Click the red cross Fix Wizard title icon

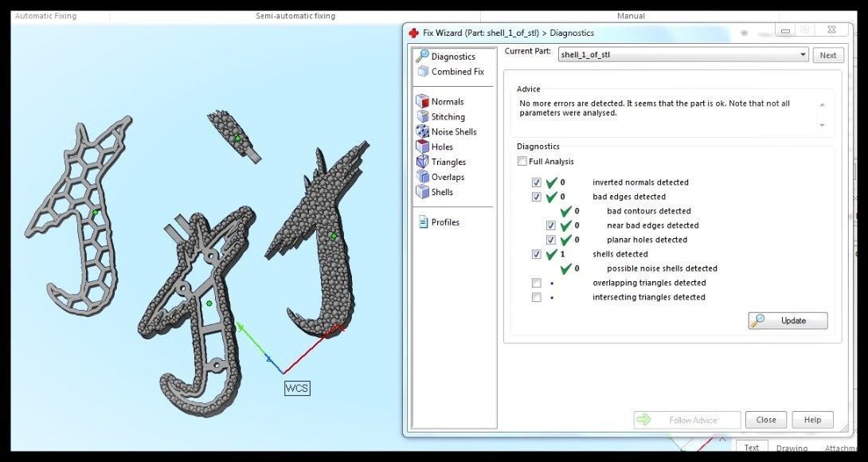click(413, 33)
